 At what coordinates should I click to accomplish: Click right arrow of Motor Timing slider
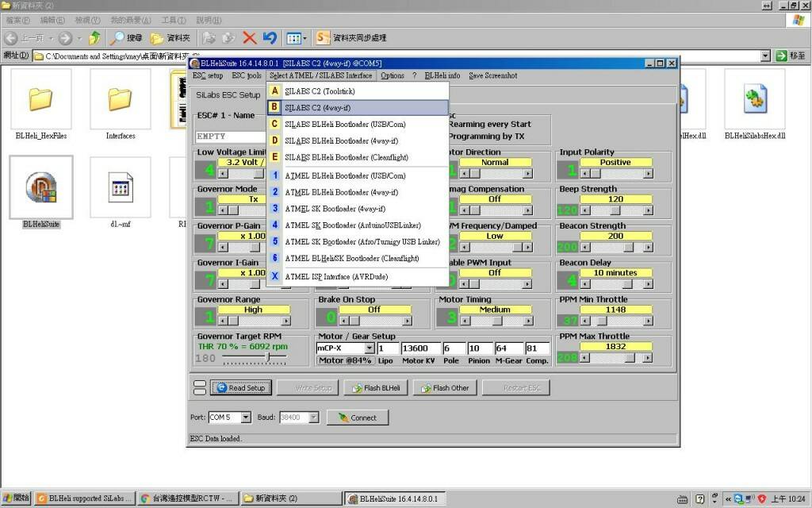pos(527,321)
